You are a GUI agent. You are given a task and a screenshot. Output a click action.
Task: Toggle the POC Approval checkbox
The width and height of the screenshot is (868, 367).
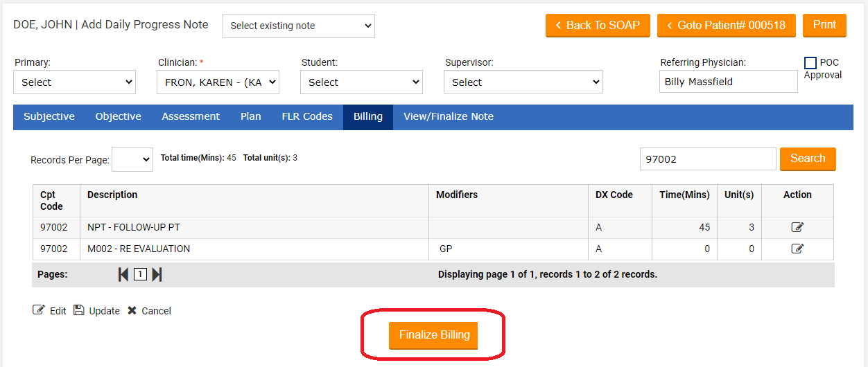(810, 63)
